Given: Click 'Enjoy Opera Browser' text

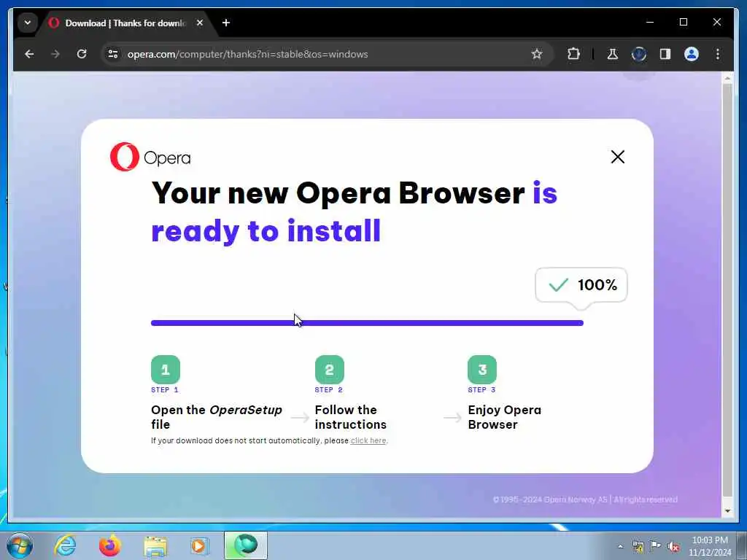Looking at the screenshot, I should [x=505, y=417].
